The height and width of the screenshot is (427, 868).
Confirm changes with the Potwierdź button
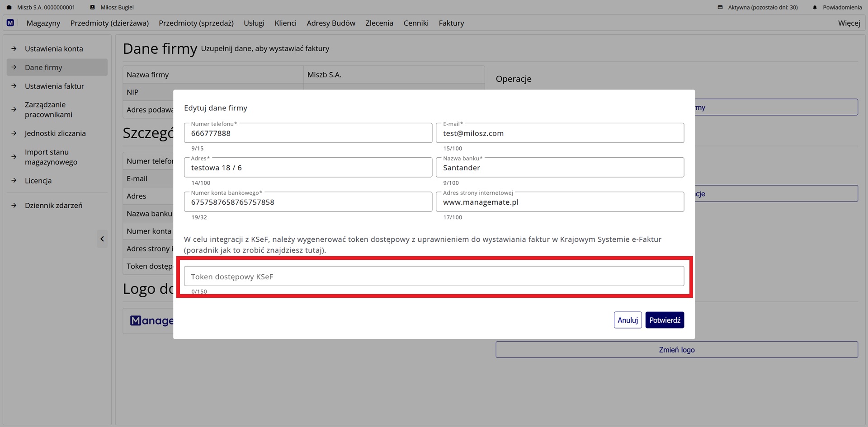click(665, 319)
